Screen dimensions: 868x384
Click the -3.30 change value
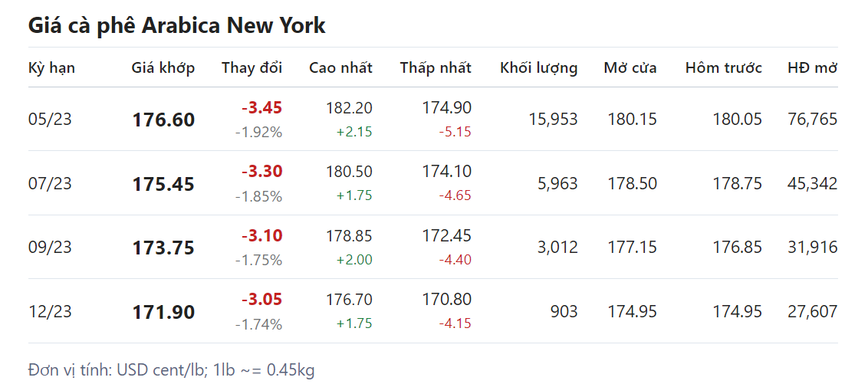(261, 172)
